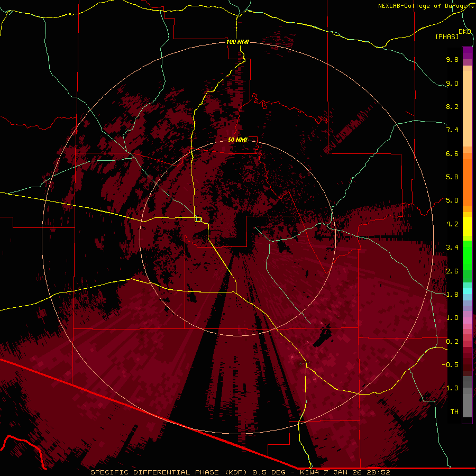Select the 4.2 legend value
Viewport: 476px width, 476px height.
point(452,224)
